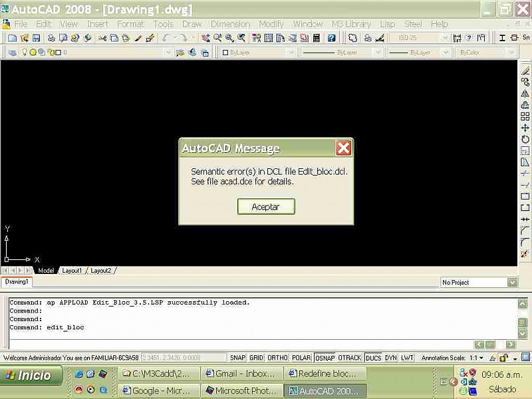Viewport: 532px width, 399px height.
Task: Toggle POLAR tracking in status bar
Action: pos(301,358)
